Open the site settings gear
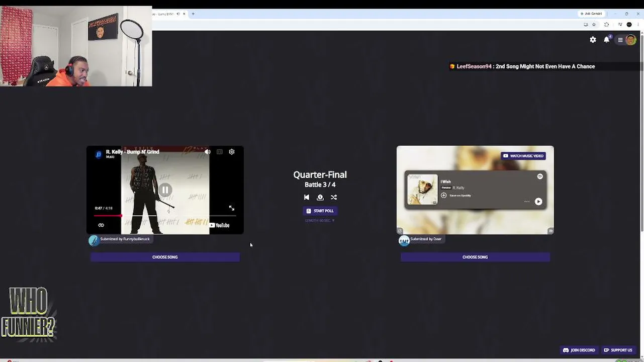Image resolution: width=644 pixels, height=362 pixels. click(593, 40)
